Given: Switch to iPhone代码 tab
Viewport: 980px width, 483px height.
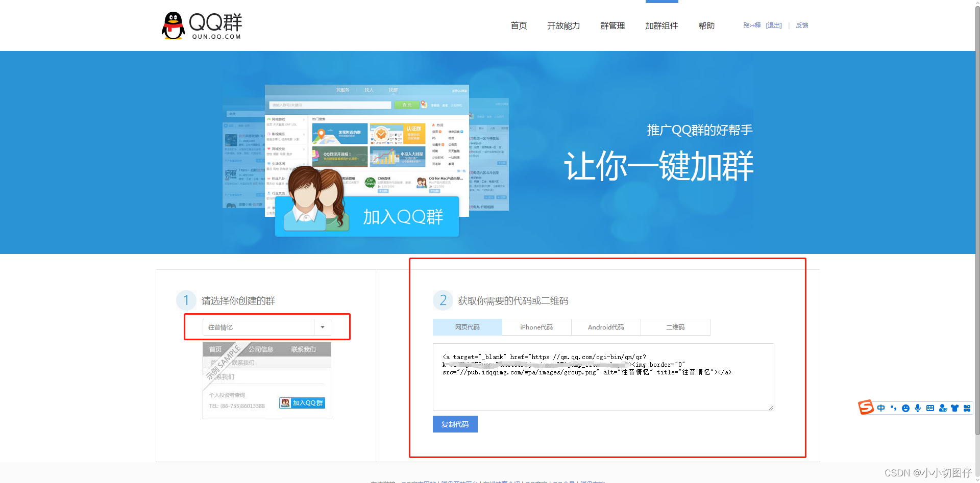Looking at the screenshot, I should (x=536, y=327).
